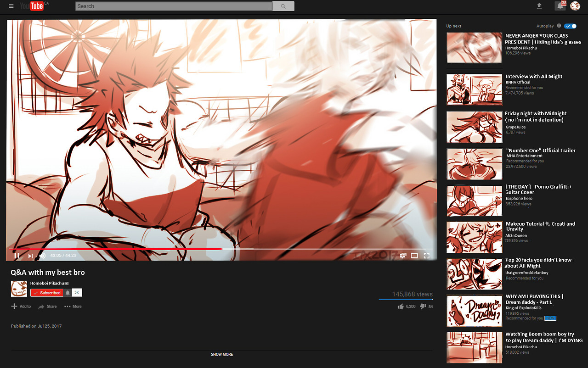Open NEVER ANGER YOUR CLASS PRESIDENT thumbnail
The width and height of the screenshot is (588, 368).
click(x=475, y=47)
